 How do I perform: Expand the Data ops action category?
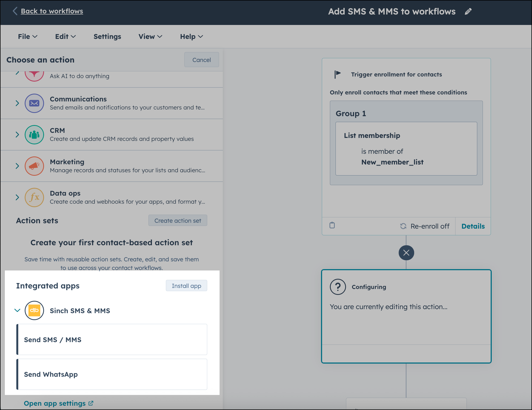(x=17, y=197)
